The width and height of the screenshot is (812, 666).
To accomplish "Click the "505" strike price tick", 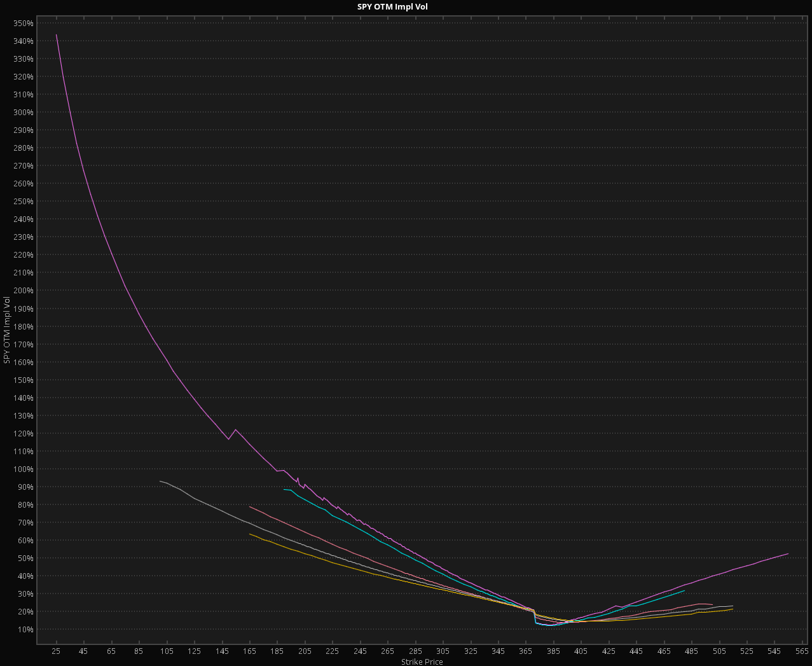I will pyautogui.click(x=720, y=652).
